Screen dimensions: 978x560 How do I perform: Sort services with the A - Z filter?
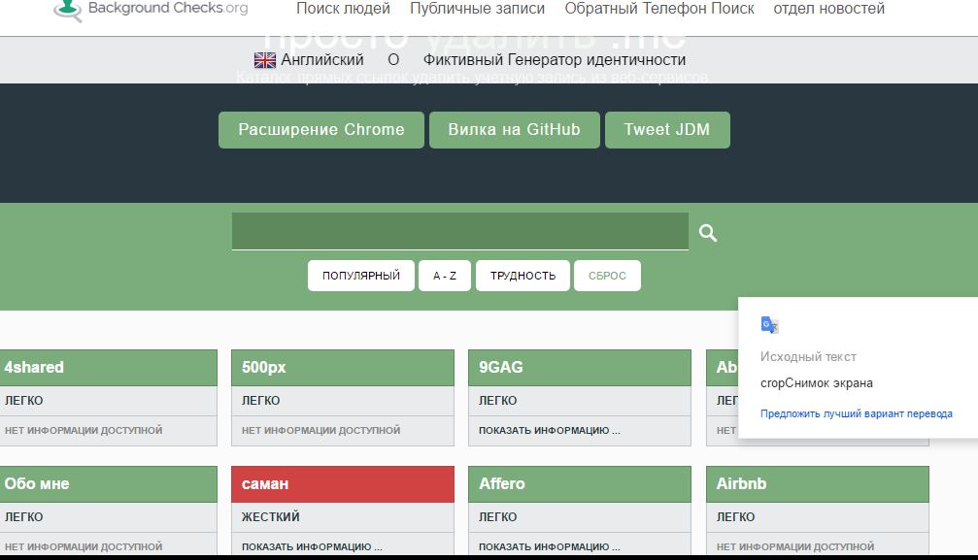coord(445,276)
